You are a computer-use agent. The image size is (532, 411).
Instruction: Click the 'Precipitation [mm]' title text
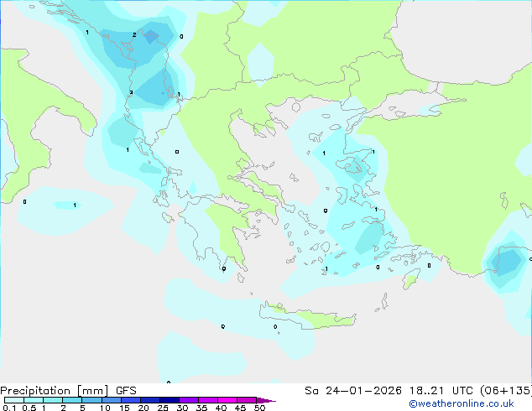tap(55, 391)
